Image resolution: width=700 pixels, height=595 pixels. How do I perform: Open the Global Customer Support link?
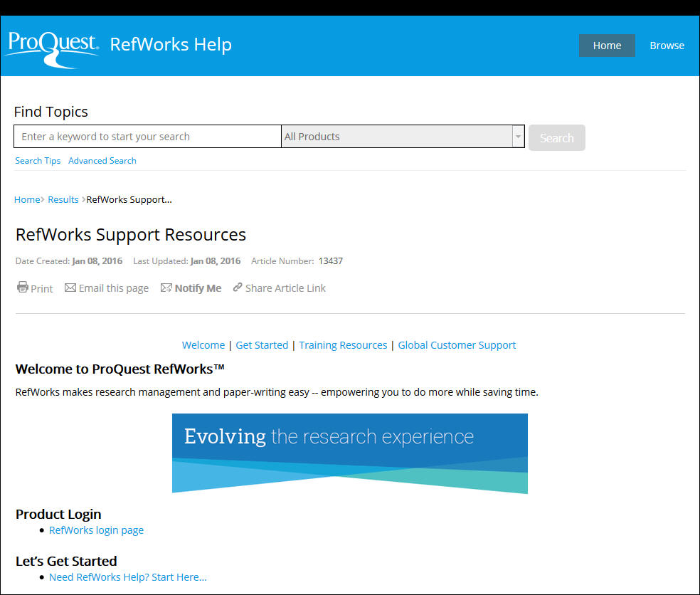pos(457,344)
